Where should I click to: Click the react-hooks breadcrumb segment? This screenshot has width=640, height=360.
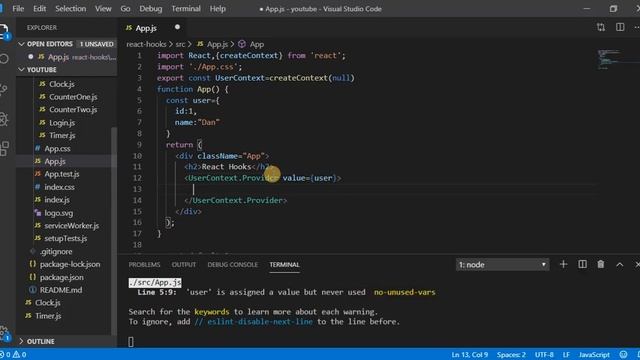coord(146,44)
